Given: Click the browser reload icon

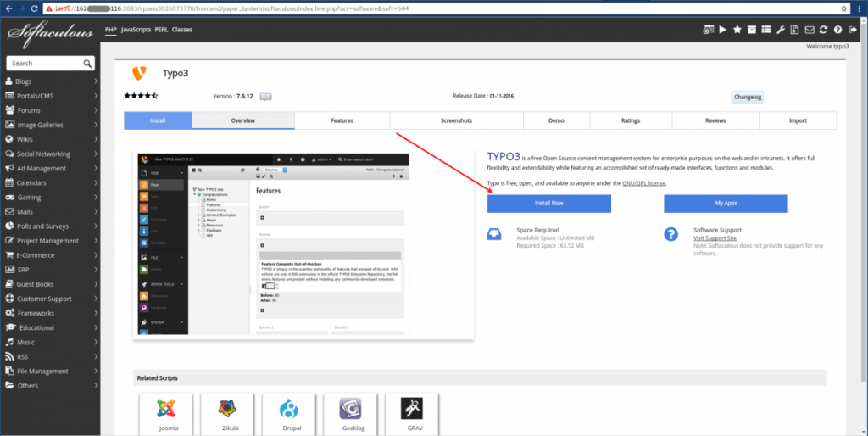Looking at the screenshot, I should coord(34,8).
